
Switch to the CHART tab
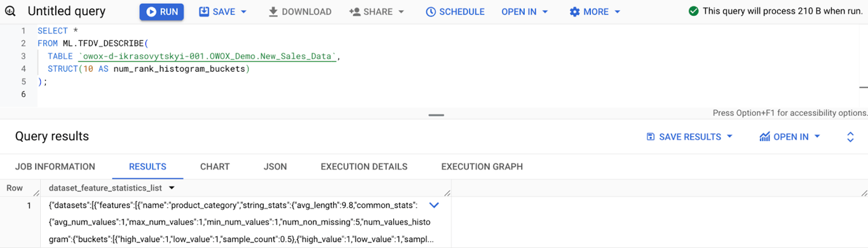tap(215, 167)
